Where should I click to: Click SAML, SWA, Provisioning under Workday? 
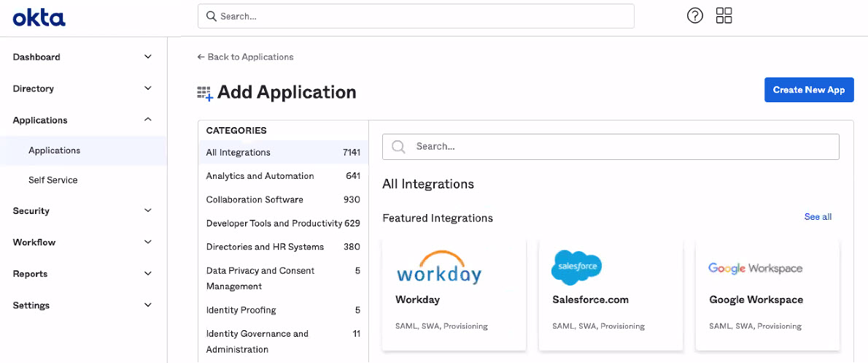pyautogui.click(x=442, y=326)
